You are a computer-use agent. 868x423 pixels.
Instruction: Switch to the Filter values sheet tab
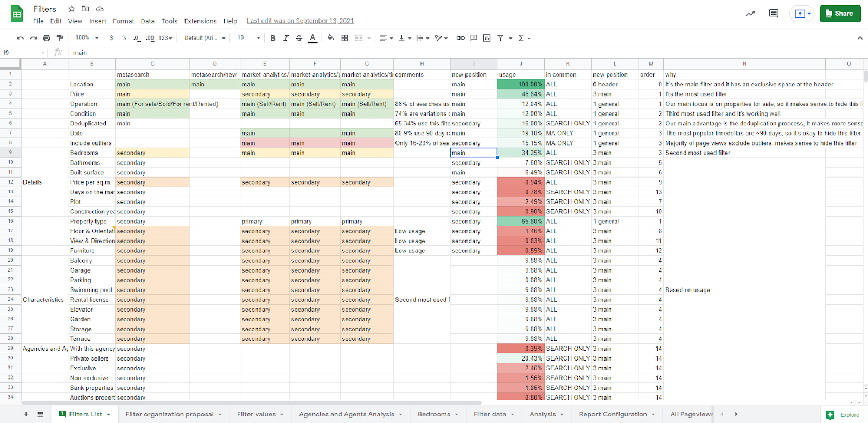(256, 414)
